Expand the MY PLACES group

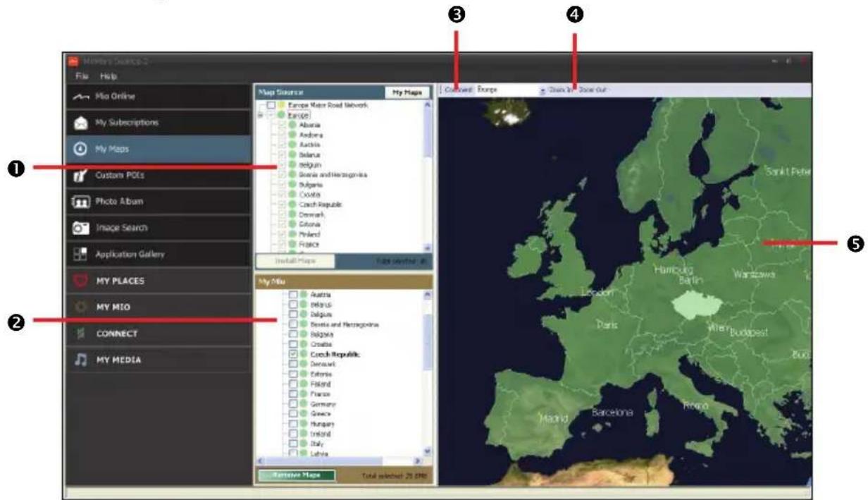point(159,281)
